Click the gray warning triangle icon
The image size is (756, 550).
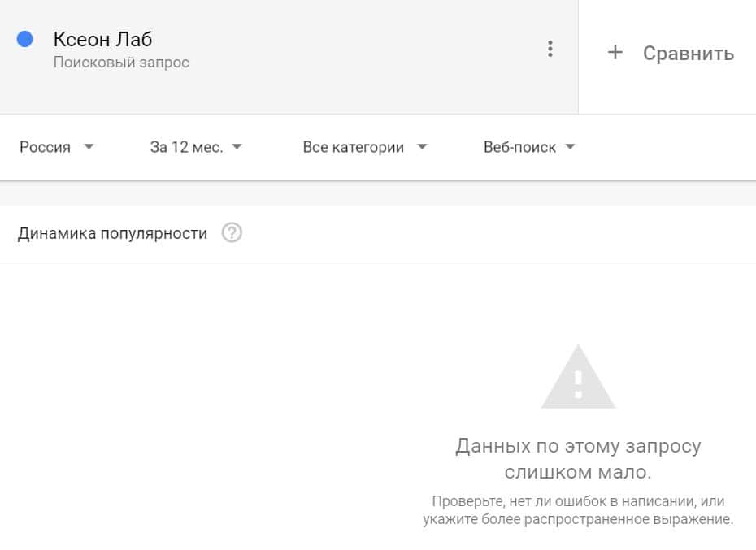click(578, 377)
